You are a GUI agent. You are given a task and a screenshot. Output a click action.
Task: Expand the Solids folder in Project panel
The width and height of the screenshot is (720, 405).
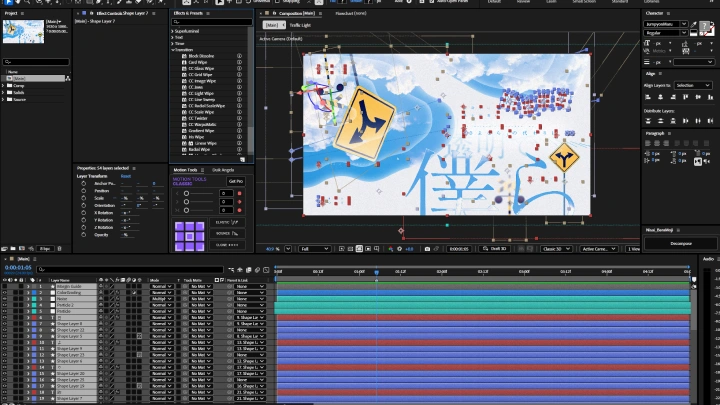coord(4,93)
